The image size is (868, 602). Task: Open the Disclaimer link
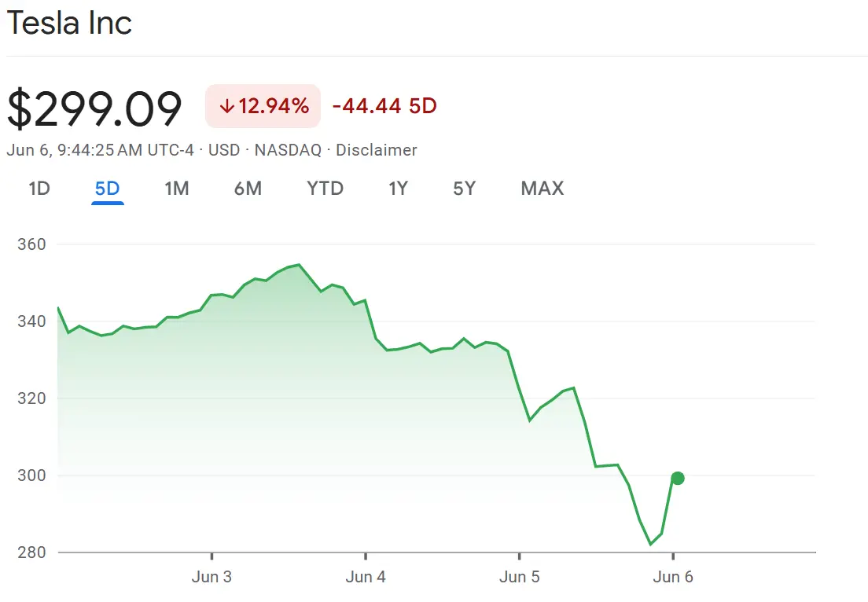click(x=376, y=150)
